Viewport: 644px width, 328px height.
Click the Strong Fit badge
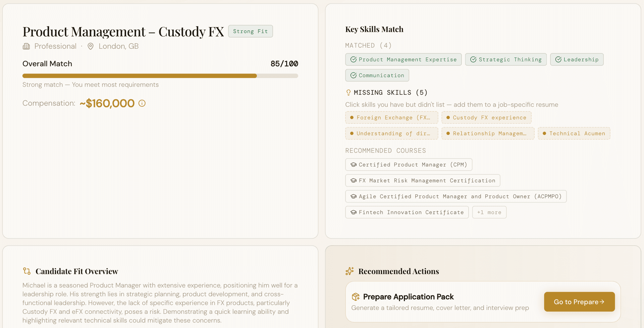click(250, 31)
